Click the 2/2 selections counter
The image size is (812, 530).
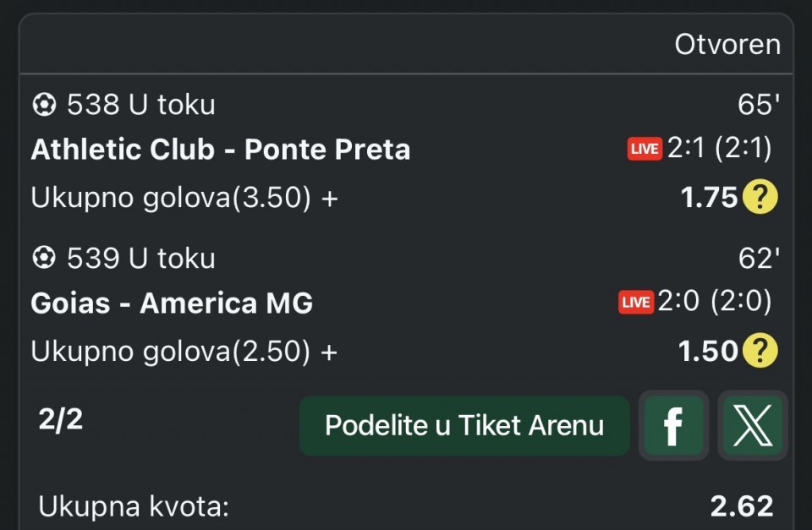(x=61, y=419)
